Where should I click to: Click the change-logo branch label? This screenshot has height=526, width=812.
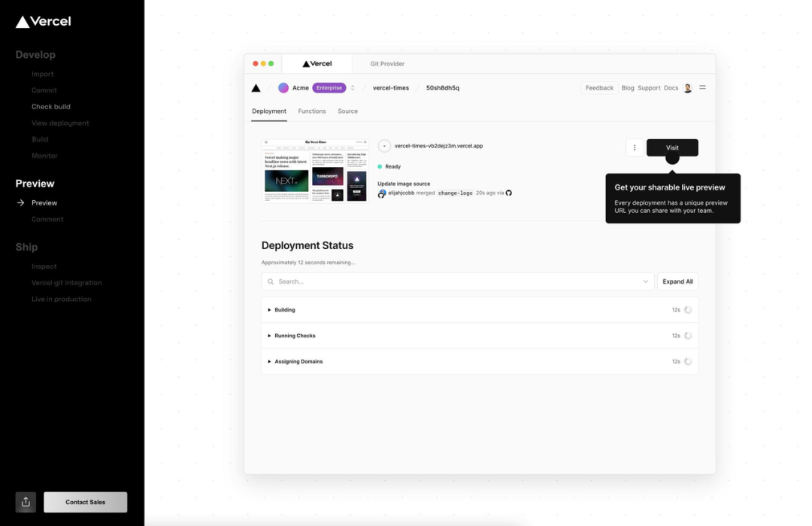point(455,193)
